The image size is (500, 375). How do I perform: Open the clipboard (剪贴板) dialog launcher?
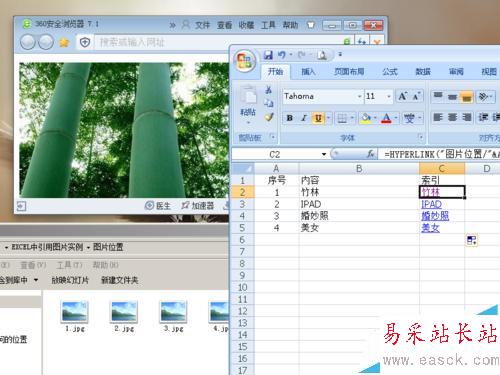(273, 137)
